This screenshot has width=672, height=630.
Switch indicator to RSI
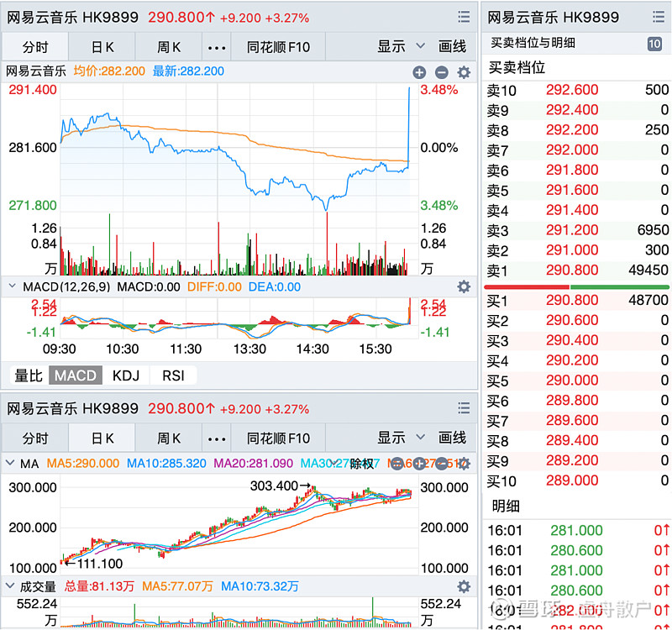coord(173,375)
